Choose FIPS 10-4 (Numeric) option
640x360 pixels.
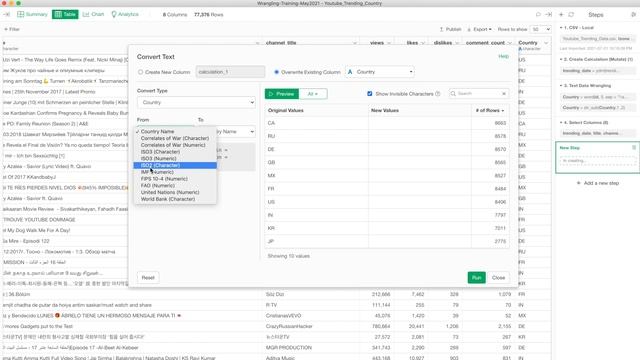click(175, 179)
